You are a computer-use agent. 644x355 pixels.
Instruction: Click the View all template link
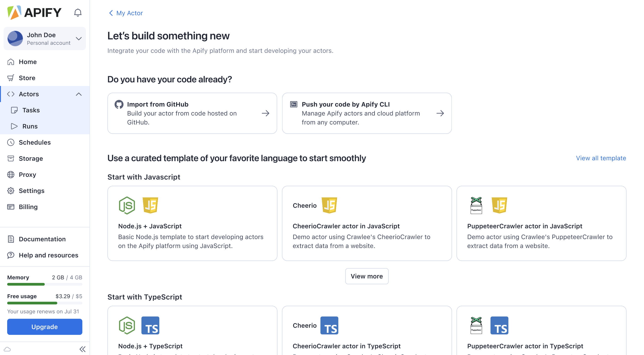click(x=601, y=158)
